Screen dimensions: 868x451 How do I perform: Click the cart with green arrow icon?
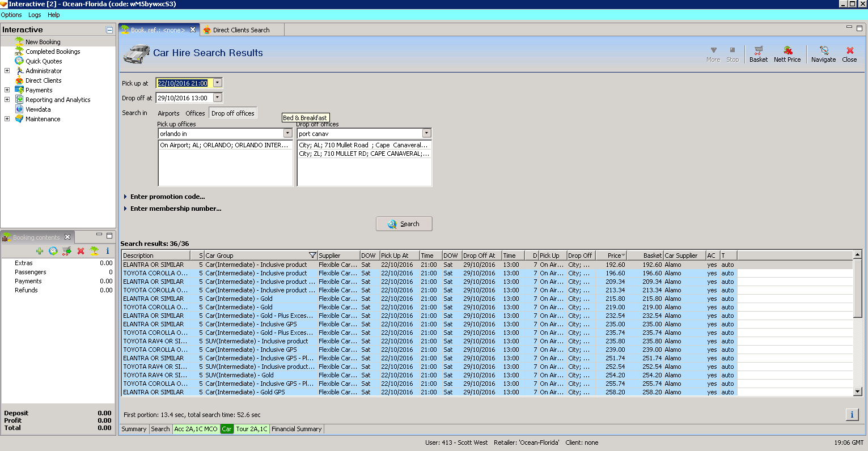click(x=67, y=251)
